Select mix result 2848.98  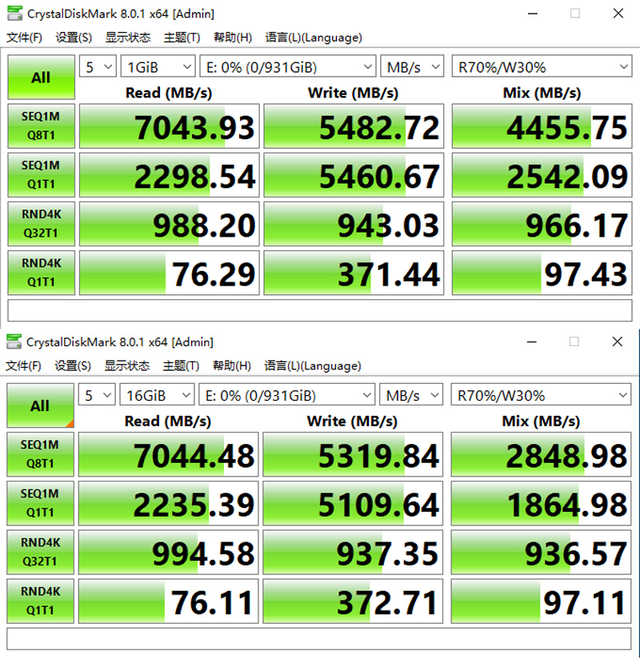541,455
